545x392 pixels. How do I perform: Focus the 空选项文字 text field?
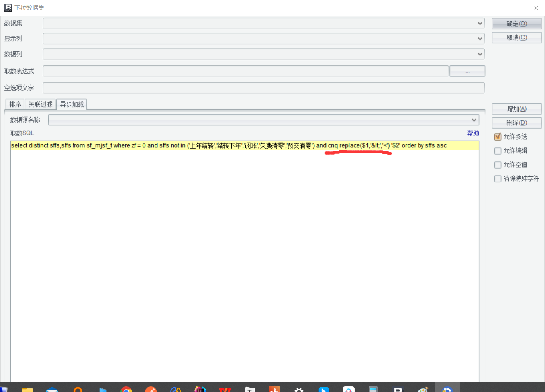coord(264,88)
